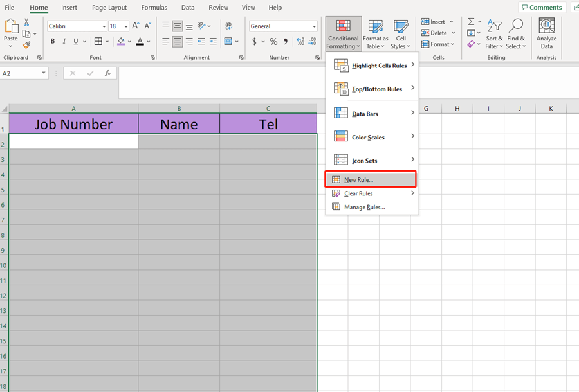Open the Insert ribbon tab
This screenshot has height=392, width=579.
[x=69, y=7]
